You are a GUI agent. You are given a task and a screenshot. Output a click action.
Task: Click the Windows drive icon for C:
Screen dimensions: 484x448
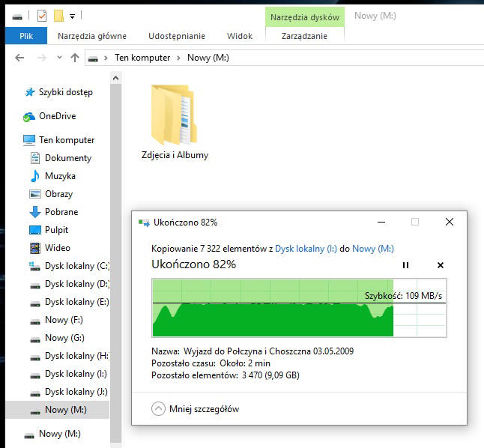pyautogui.click(x=34, y=266)
